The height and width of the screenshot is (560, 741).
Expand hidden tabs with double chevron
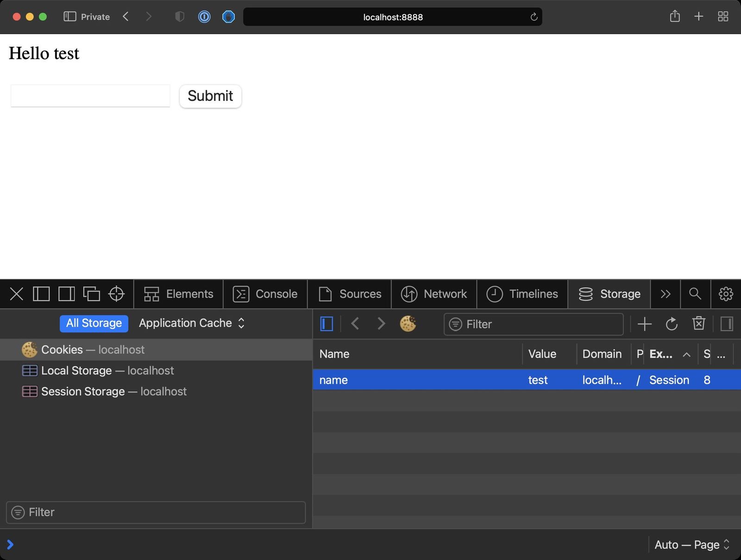[x=665, y=294]
